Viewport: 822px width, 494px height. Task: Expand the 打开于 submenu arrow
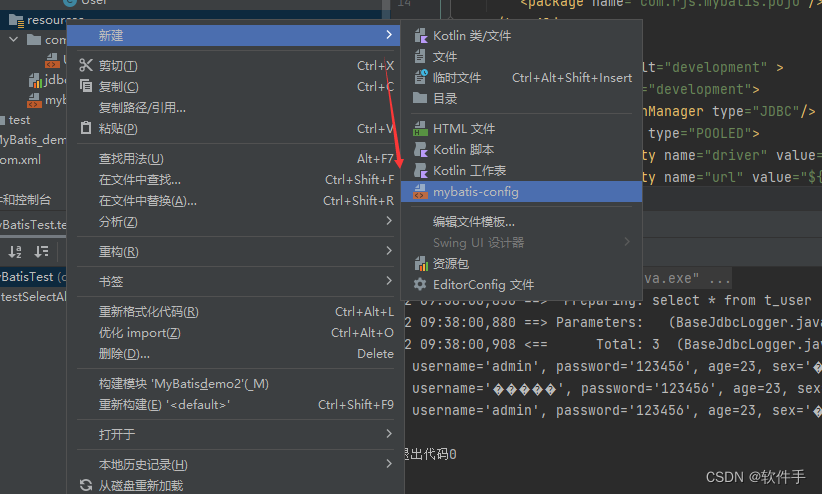389,433
